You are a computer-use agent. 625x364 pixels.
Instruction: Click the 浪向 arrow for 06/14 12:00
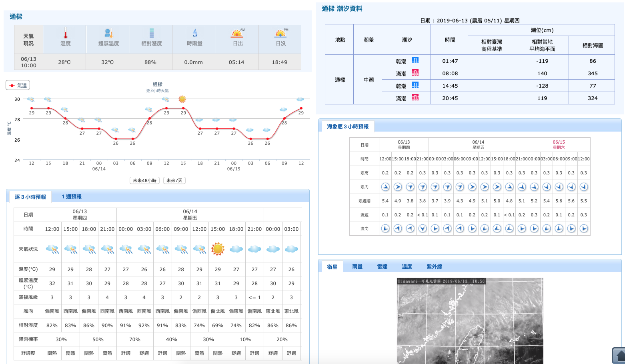[485, 187]
